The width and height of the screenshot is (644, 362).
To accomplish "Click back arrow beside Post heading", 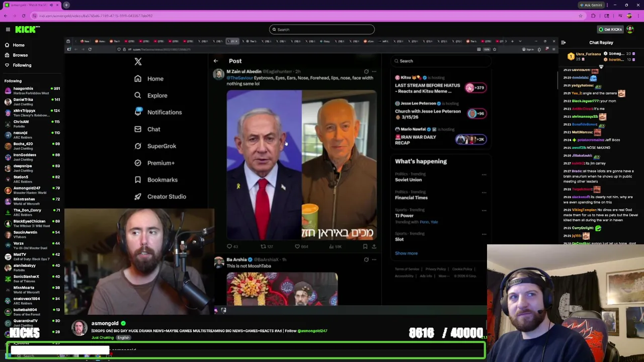I will pos(216,61).
